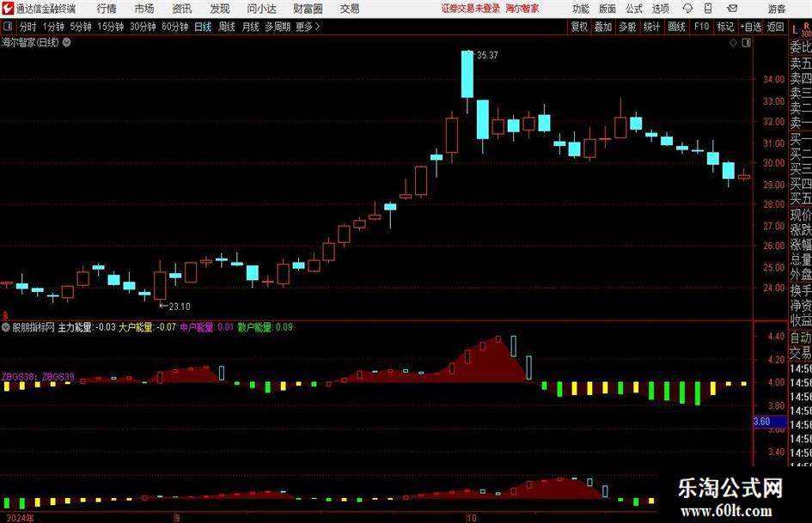Click the 散户能量 indicator value label

point(266,327)
